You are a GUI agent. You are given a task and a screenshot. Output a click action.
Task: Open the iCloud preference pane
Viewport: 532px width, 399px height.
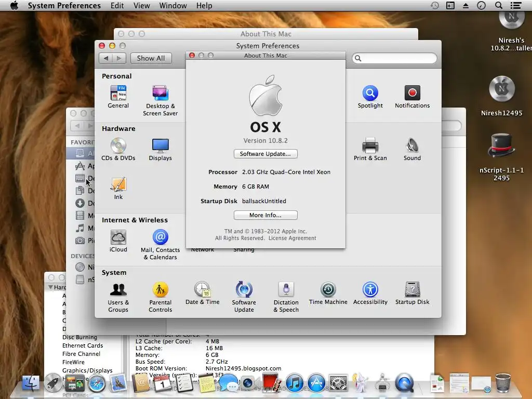(118, 241)
